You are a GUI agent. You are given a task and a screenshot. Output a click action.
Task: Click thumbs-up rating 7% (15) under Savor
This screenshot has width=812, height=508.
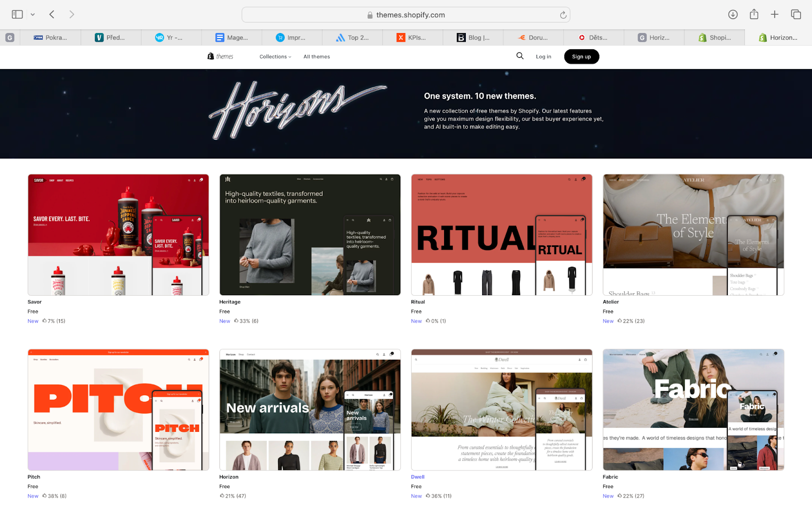click(x=54, y=321)
